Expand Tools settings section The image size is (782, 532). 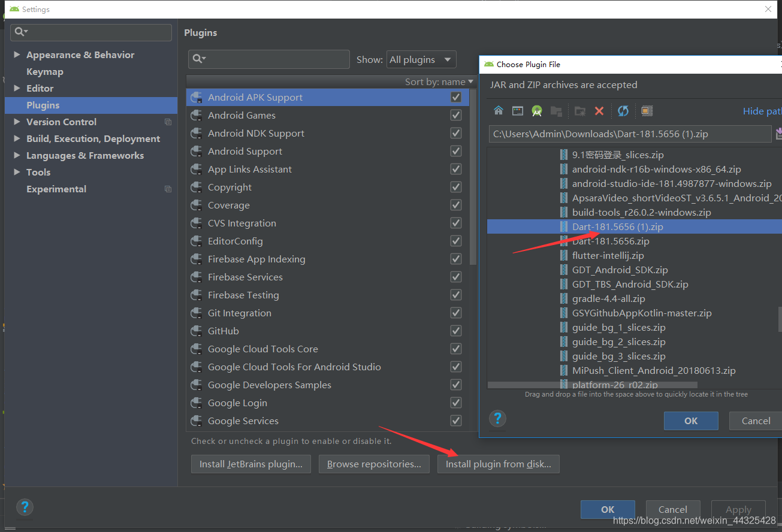pos(17,172)
